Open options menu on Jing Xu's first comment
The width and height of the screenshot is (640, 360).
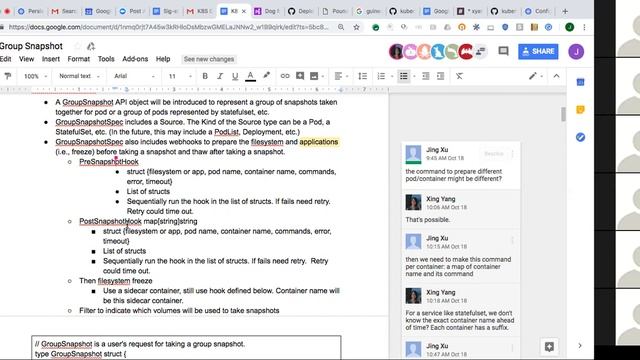point(512,154)
